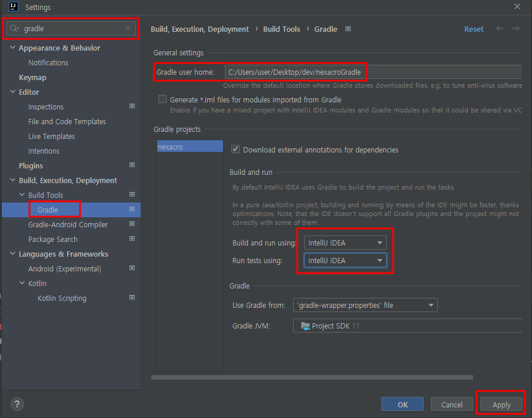
Task: Uncheck Download external annotations for dependencies
Action: 235,150
